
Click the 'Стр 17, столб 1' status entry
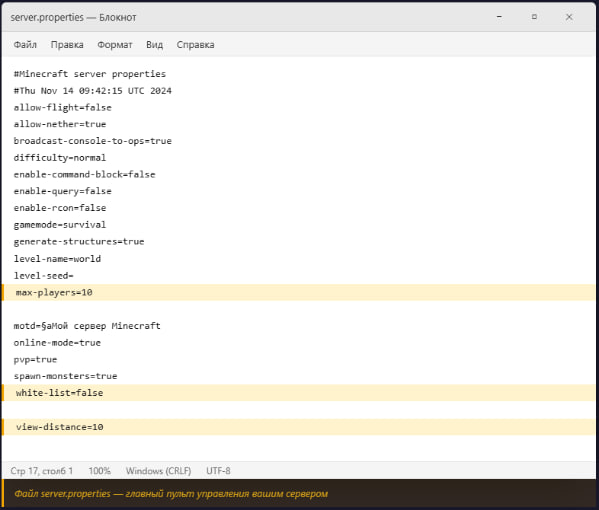[x=42, y=471]
